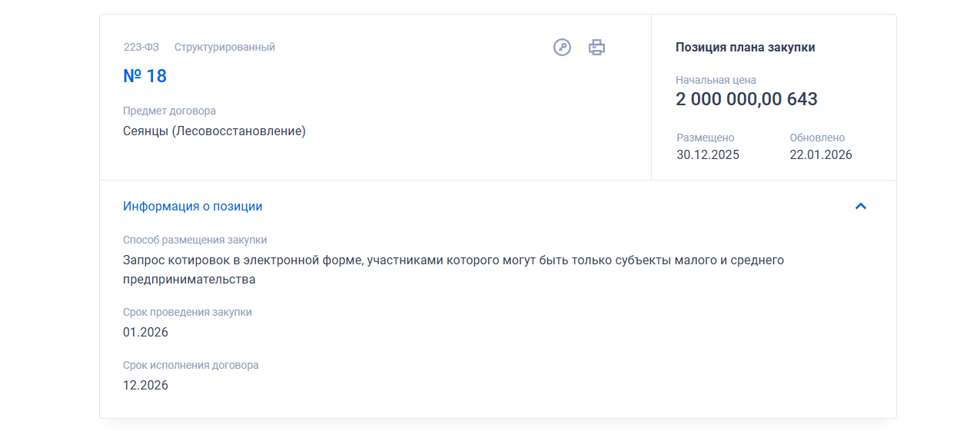Click the 'Позиция плана закупки' heading
Image resolution: width=980 pixels, height=431 pixels.
[745, 48]
